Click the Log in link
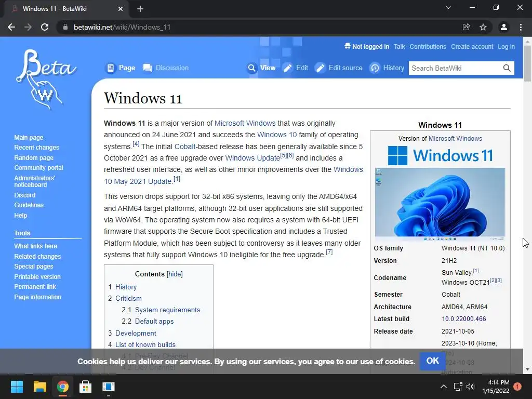The height and width of the screenshot is (399, 532). click(x=506, y=46)
